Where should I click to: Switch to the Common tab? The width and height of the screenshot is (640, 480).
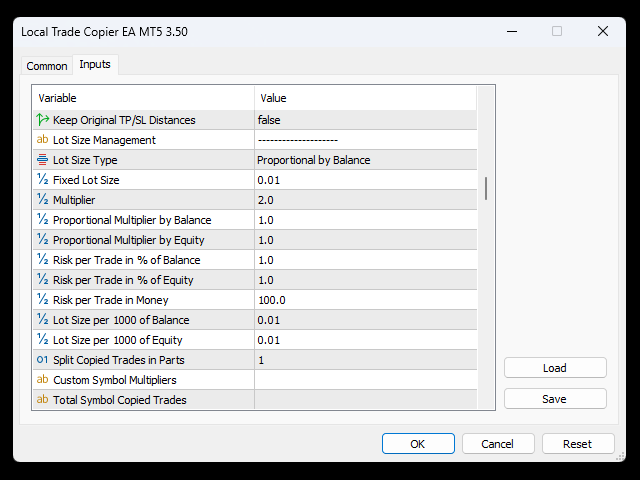point(47,66)
